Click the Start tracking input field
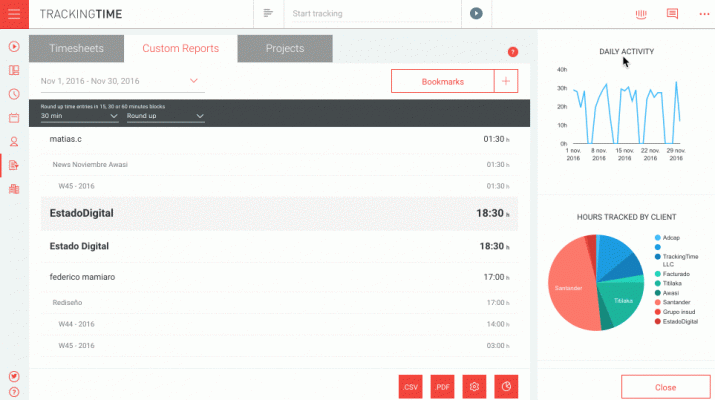This screenshot has width=715, height=400. click(372, 14)
